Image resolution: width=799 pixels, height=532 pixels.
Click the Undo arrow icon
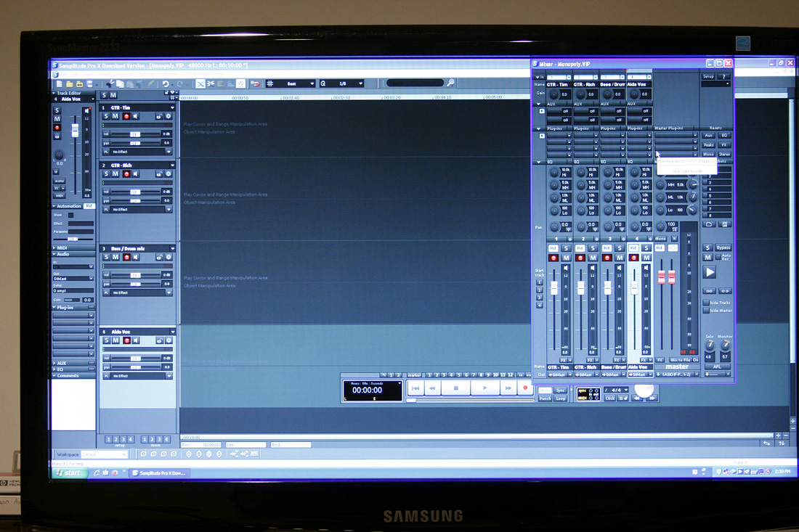coord(165,83)
